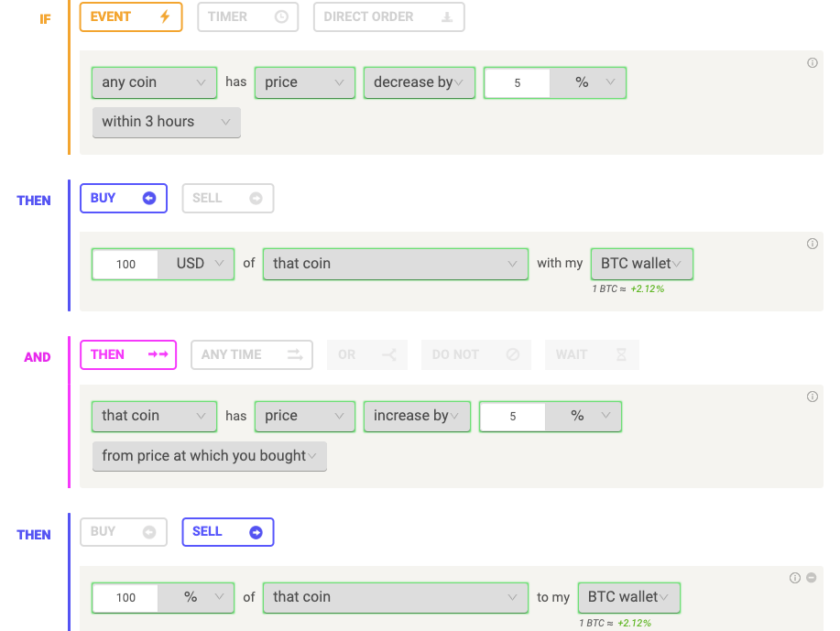This screenshot has width=840, height=631.
Task: Open the 'decrease by' condition dropdown
Action: pyautogui.click(x=419, y=82)
